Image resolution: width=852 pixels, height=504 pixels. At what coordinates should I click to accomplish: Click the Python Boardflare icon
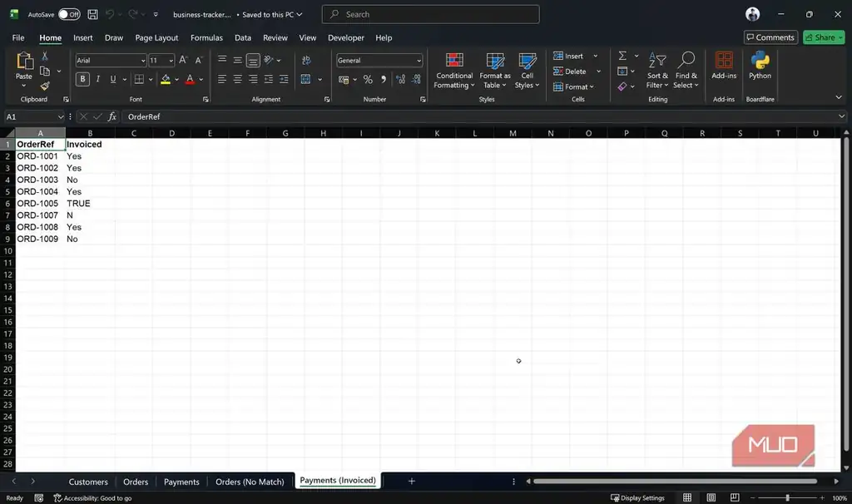[760, 66]
